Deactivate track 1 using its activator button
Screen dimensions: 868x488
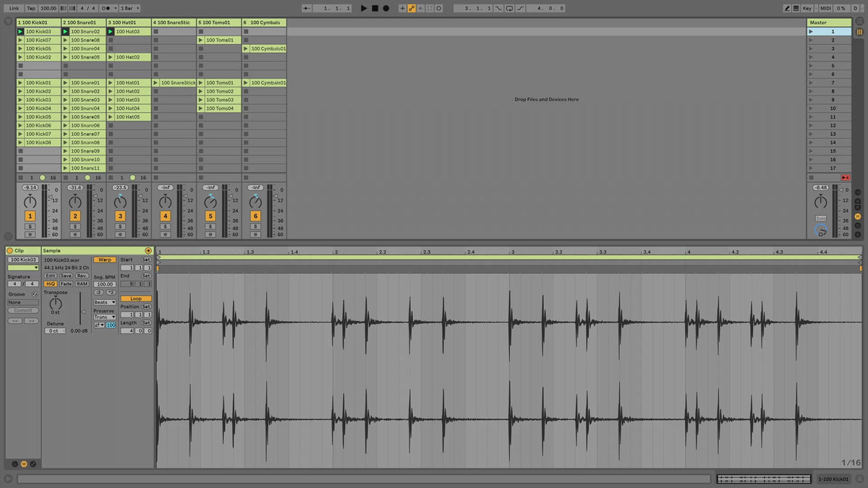click(30, 215)
